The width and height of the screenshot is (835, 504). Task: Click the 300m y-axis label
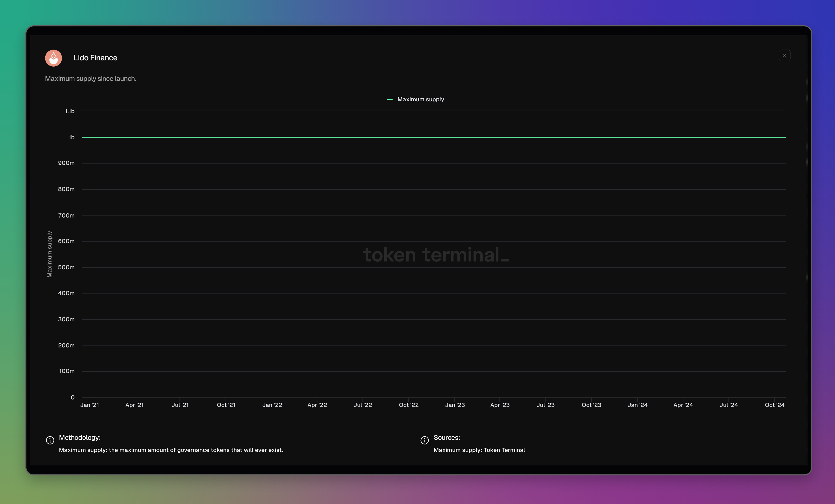66,319
